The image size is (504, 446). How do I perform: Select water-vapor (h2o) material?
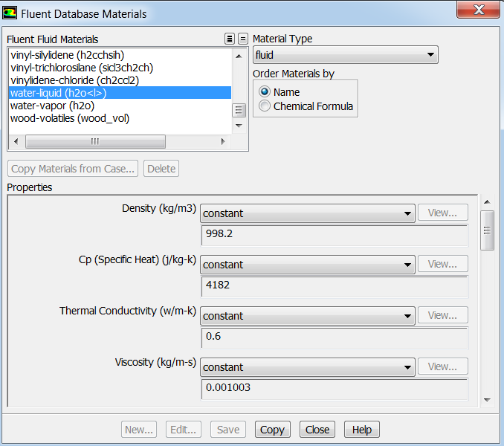tap(120, 106)
